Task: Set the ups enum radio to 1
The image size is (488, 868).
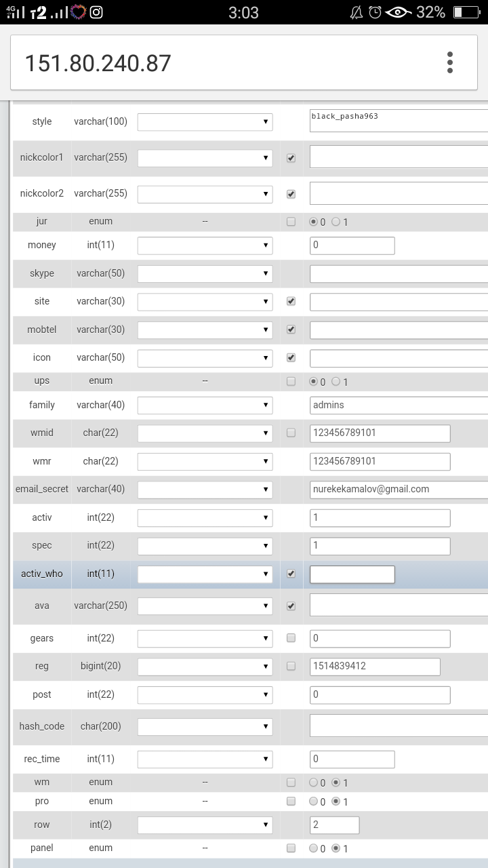Action: coord(335,382)
